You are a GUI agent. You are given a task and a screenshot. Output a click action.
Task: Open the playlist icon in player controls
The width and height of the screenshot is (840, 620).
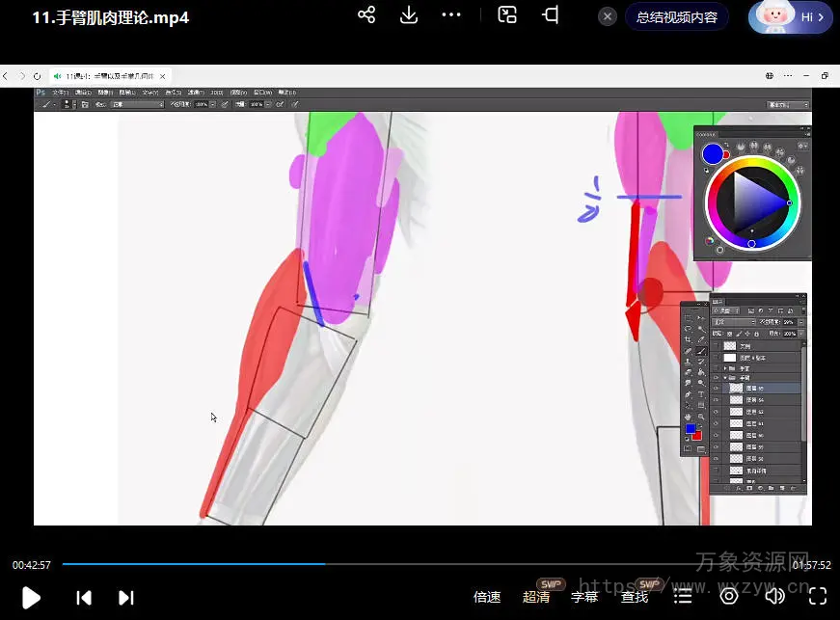(x=683, y=597)
